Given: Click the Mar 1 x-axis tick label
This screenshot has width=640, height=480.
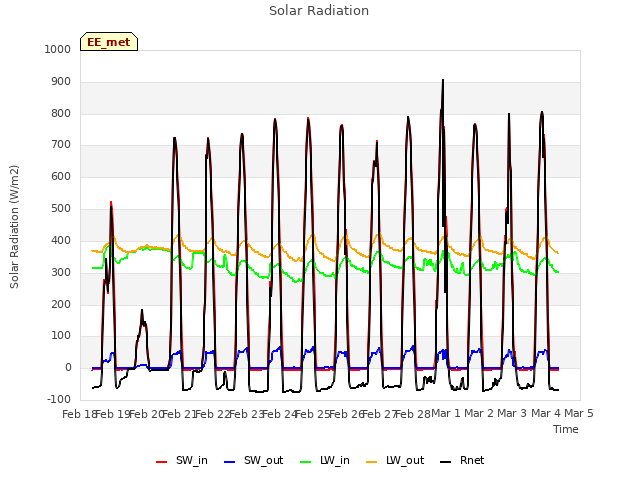Looking at the screenshot, I should 446,413.
